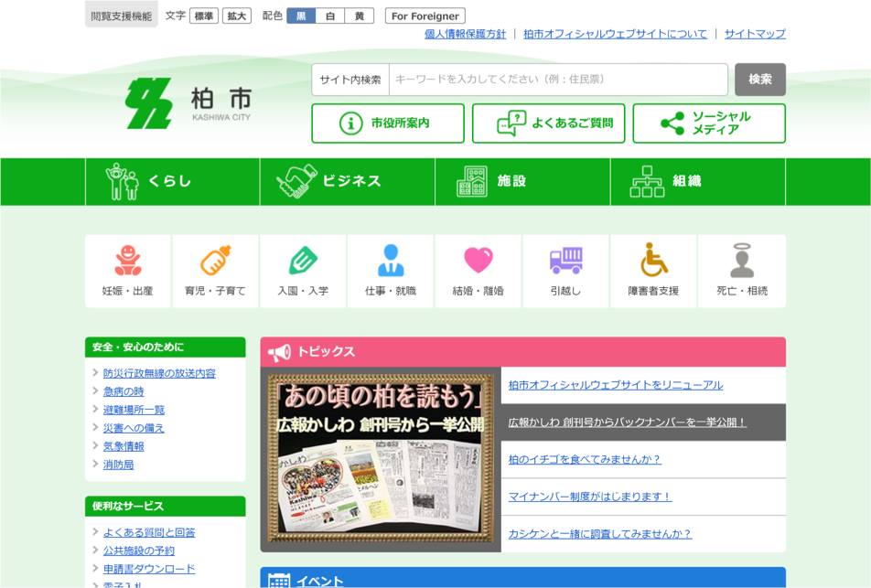871x588 pixels.
Task: Open topic 広報かしわ バックナンバーを一挙公開
Action: pos(627,422)
